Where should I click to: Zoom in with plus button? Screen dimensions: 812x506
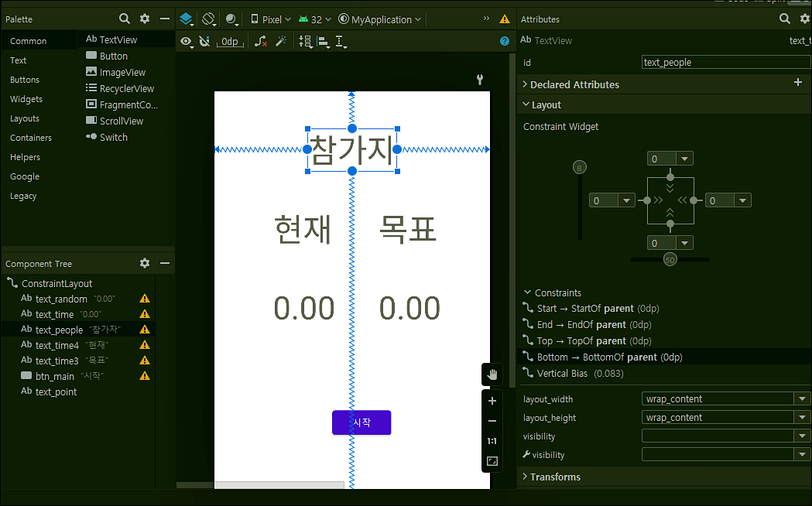tap(492, 401)
